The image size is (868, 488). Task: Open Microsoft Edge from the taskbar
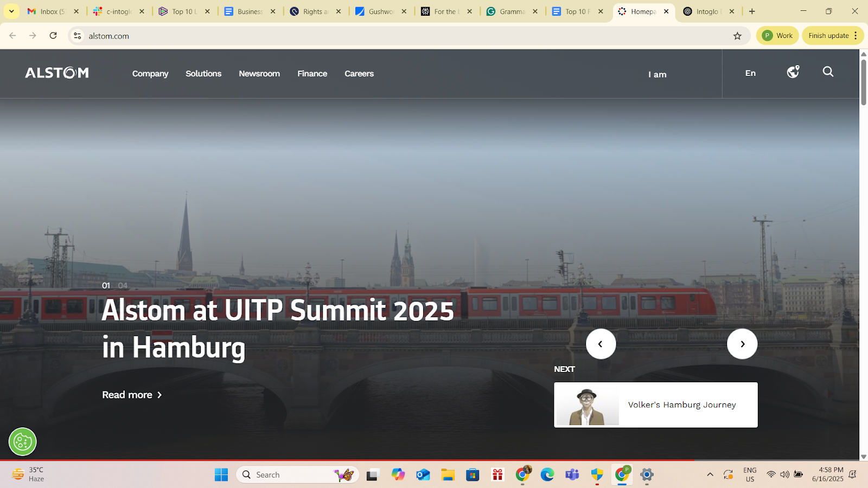tap(547, 475)
